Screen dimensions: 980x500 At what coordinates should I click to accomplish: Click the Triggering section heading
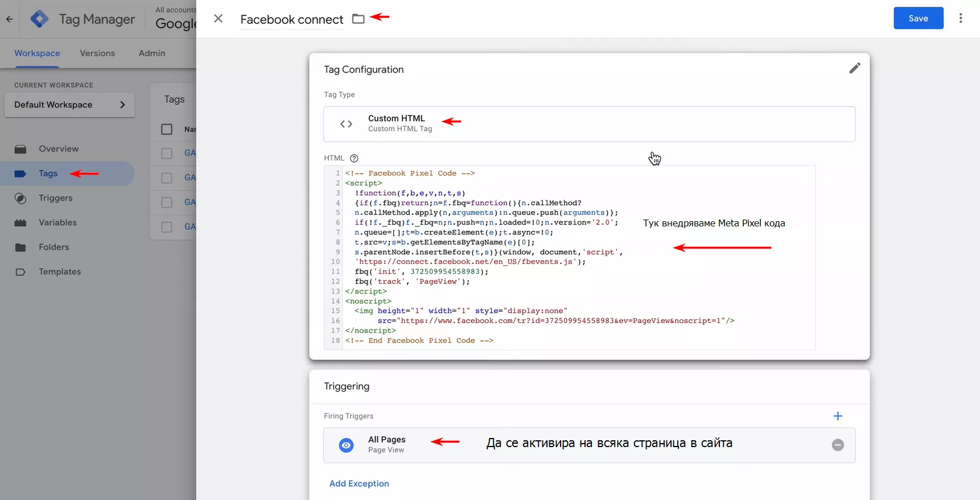click(x=347, y=386)
